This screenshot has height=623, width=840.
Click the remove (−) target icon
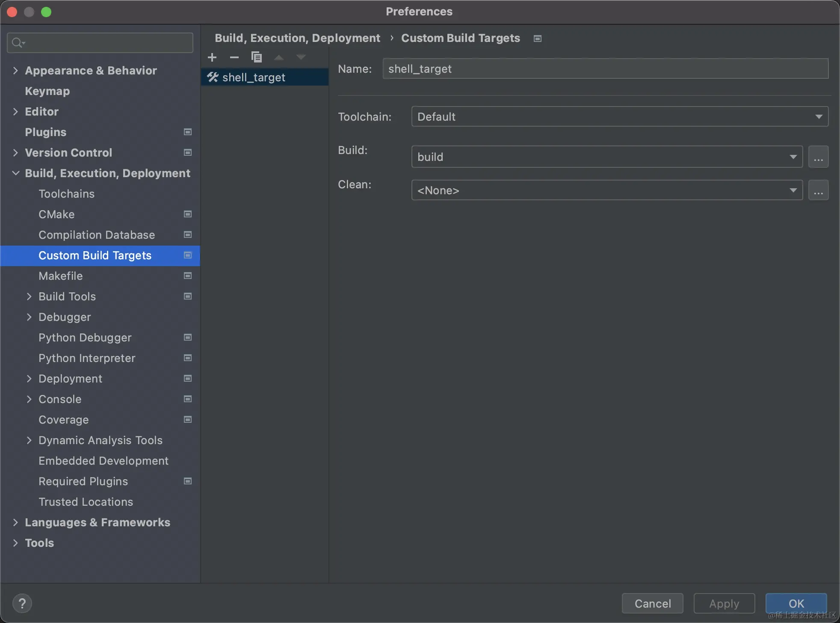point(234,57)
